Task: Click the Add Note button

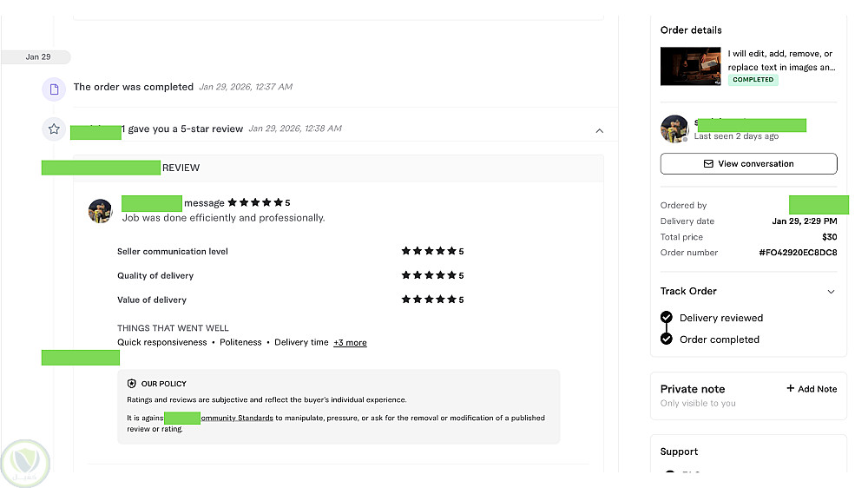Action: 812,389
